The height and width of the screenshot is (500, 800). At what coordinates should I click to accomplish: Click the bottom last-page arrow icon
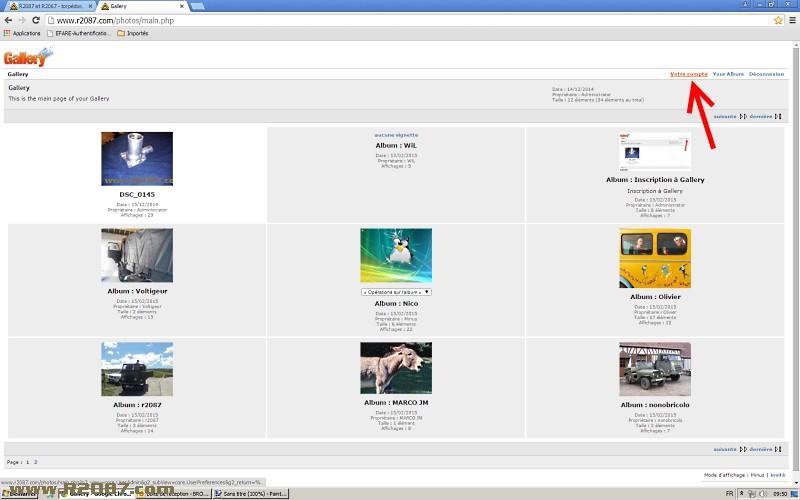[x=778, y=449]
